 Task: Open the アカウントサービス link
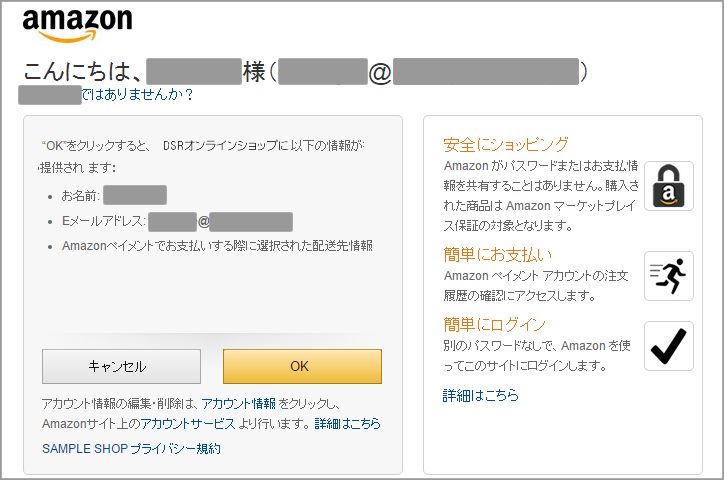(x=188, y=424)
